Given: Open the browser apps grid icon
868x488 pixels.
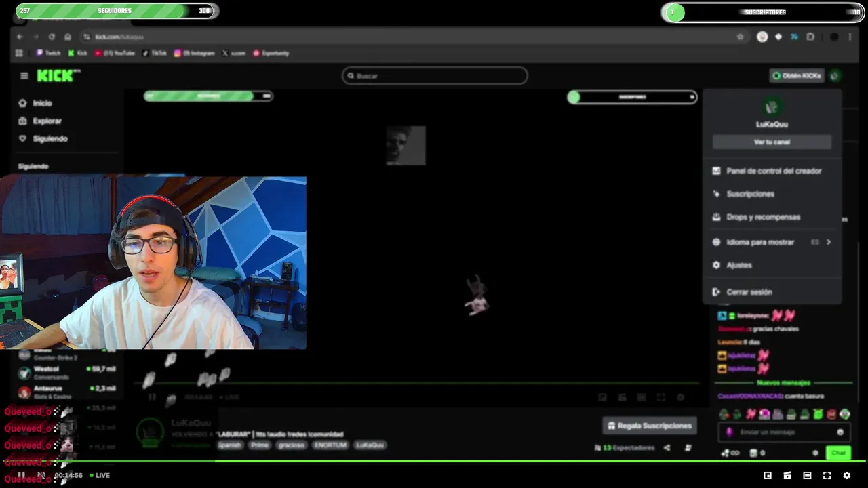Looking at the screenshot, I should (19, 53).
